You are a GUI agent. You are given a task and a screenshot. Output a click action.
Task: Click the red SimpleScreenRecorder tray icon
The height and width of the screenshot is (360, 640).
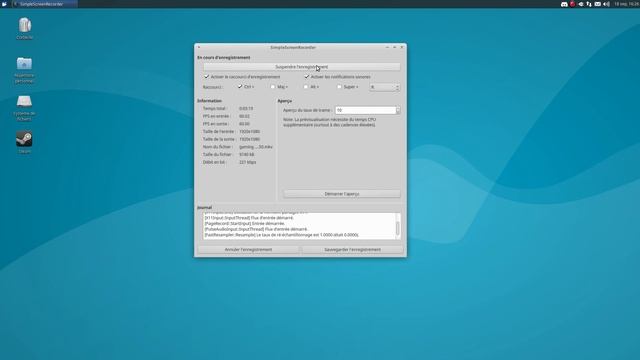[x=572, y=4]
